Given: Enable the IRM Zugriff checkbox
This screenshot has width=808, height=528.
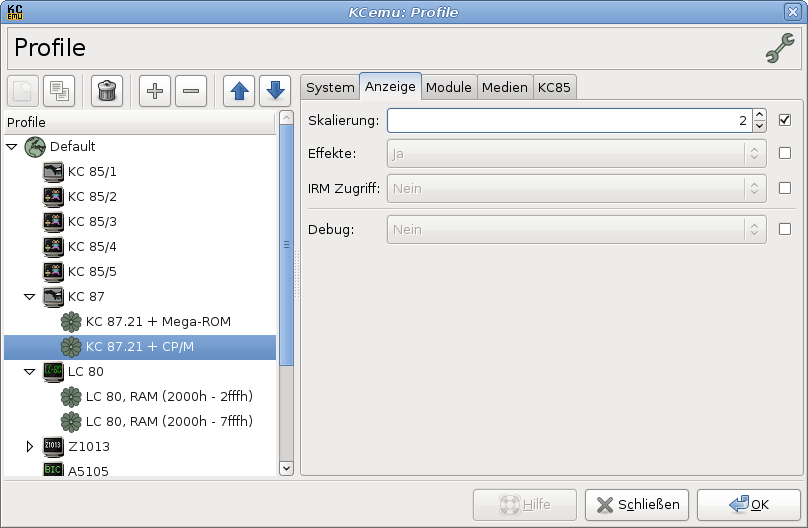Looking at the screenshot, I should point(785,188).
